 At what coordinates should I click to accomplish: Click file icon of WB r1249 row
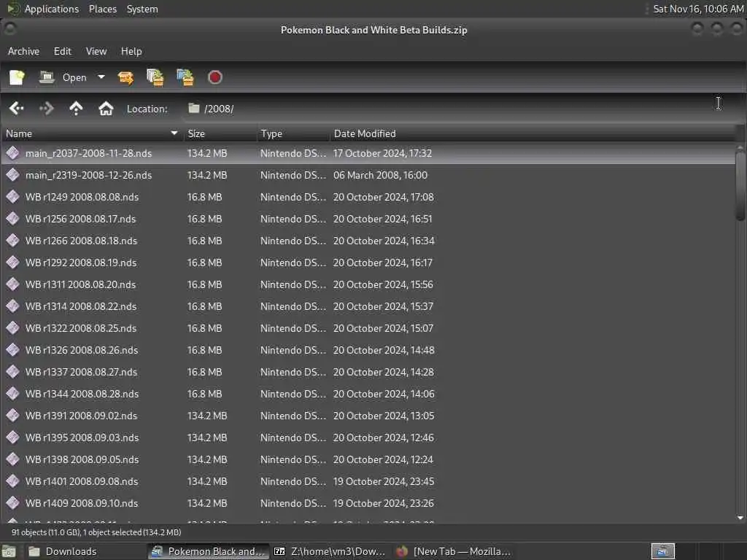[x=13, y=197]
